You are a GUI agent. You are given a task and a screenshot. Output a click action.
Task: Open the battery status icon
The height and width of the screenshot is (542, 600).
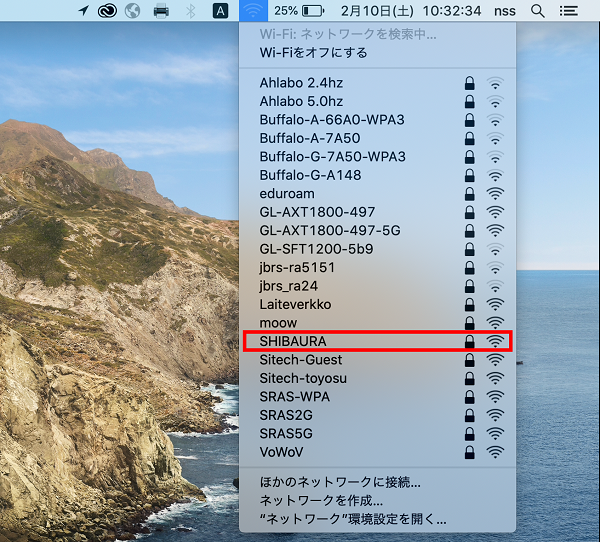pos(313,11)
